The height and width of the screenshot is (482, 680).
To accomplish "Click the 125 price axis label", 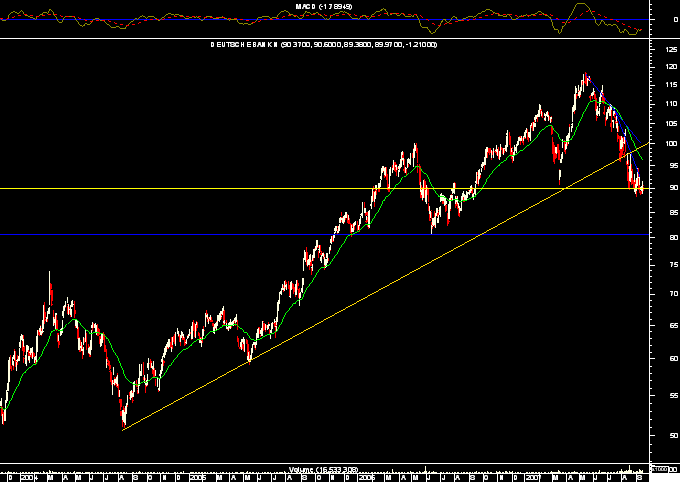I will pos(671,49).
